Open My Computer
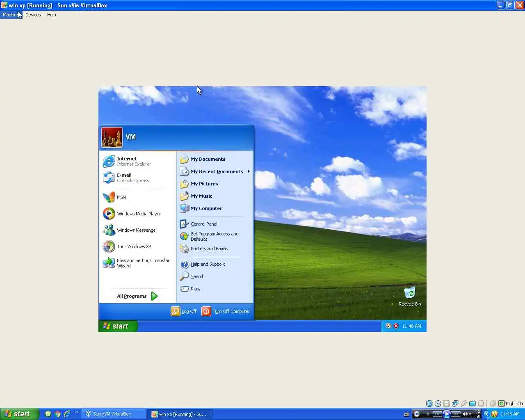 (215, 208)
